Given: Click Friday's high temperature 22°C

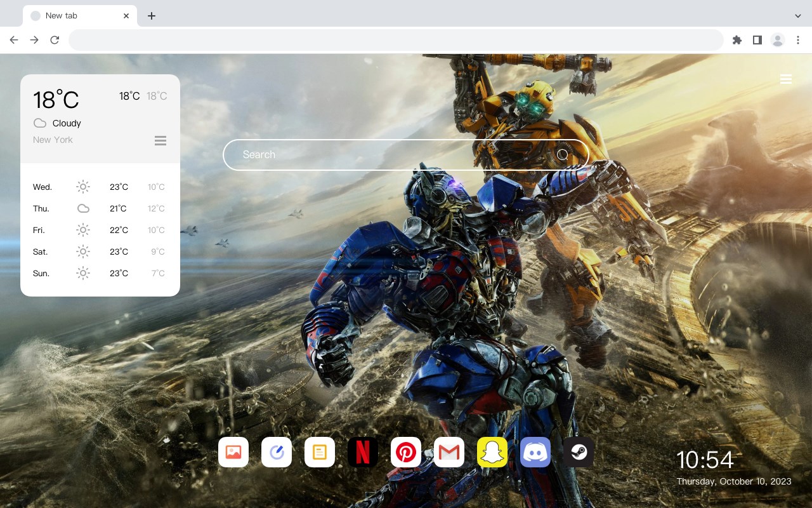Looking at the screenshot, I should 119,230.
